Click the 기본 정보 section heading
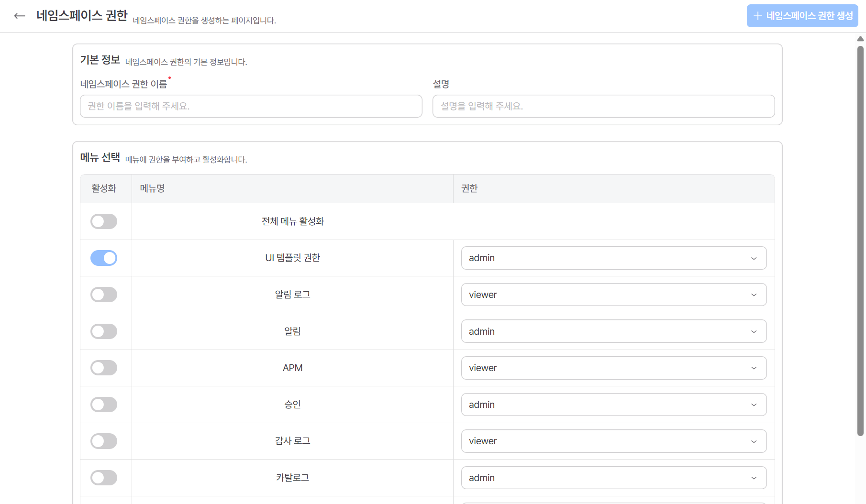Image resolution: width=866 pixels, height=504 pixels. (100, 60)
